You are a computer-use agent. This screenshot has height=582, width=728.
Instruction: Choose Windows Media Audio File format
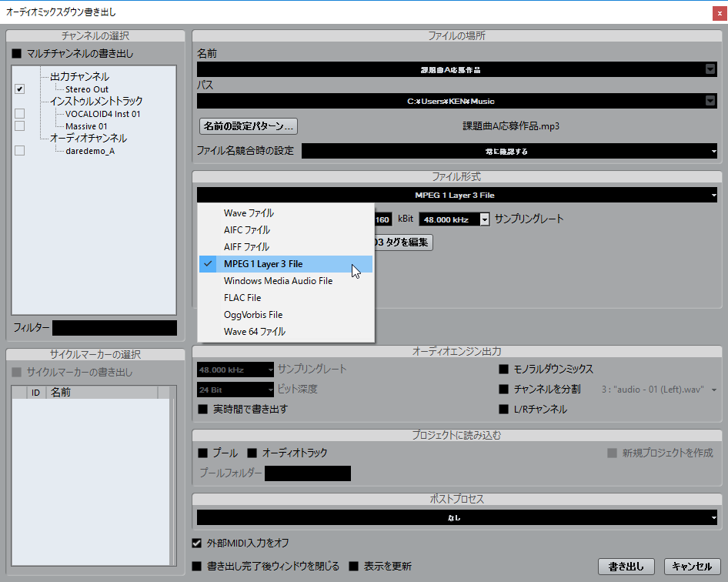(x=286, y=281)
